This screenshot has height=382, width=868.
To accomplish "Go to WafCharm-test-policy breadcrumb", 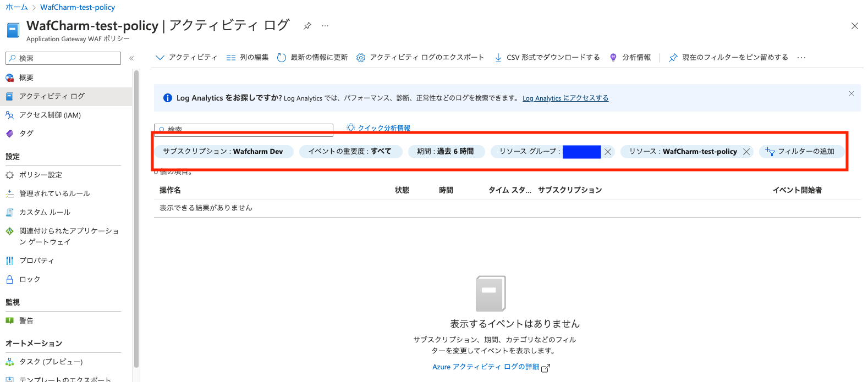I will pos(78,7).
